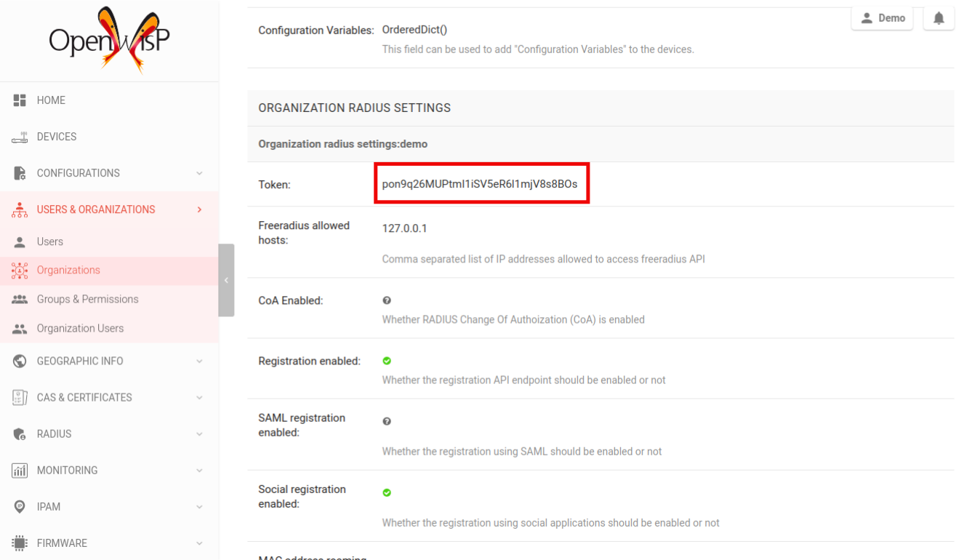Click the Social registration enabled checkmark

[387, 492]
